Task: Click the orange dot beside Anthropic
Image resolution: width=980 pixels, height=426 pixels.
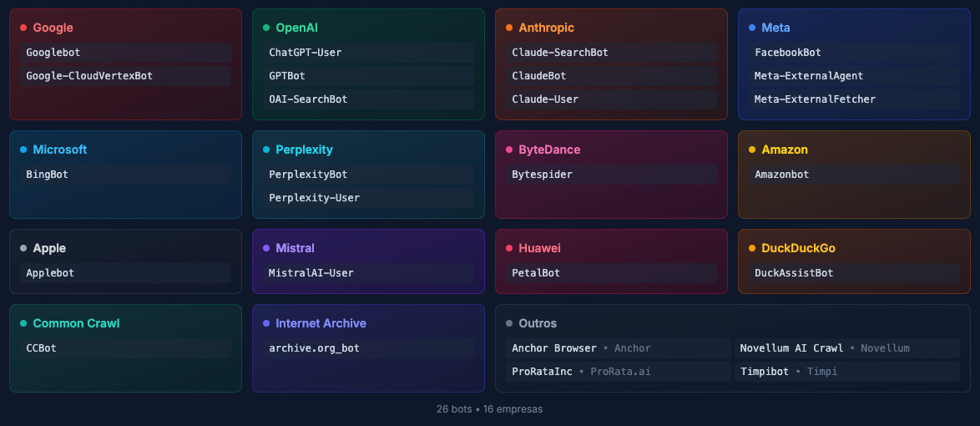Action: tap(508, 28)
